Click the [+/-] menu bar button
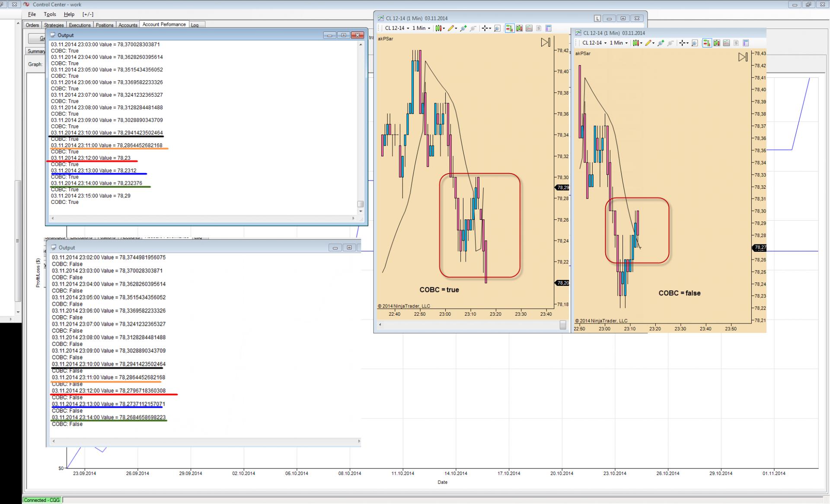This screenshot has height=504, width=830. pyautogui.click(x=88, y=14)
